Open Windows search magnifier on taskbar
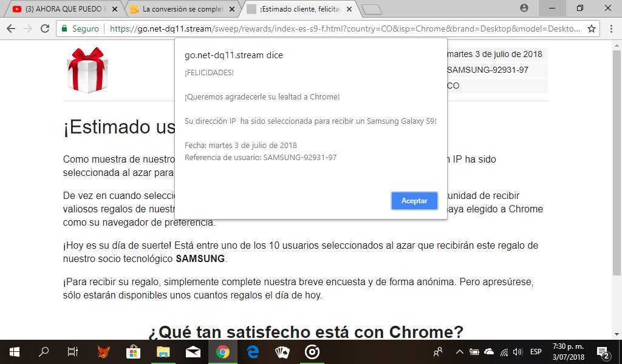622x364 pixels. coord(44,352)
